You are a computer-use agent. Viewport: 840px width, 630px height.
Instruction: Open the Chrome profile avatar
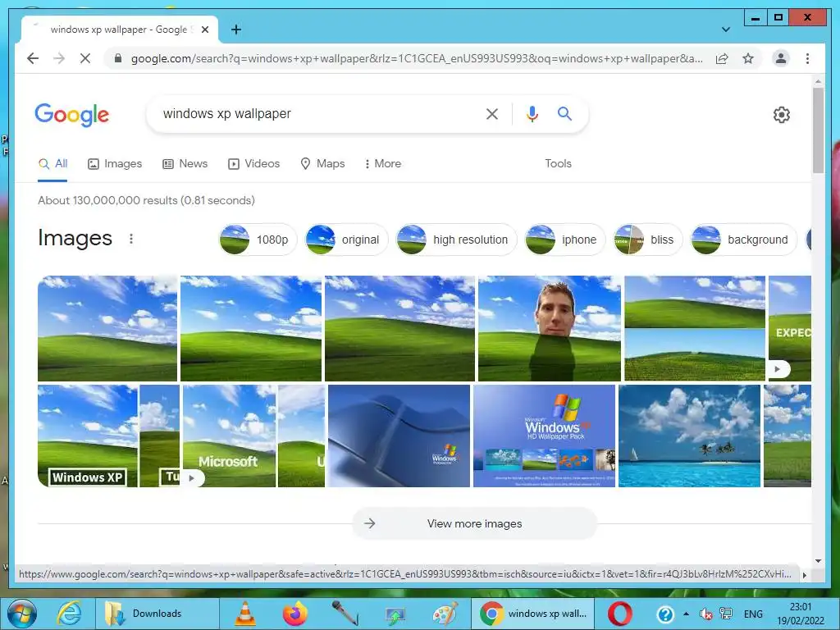tap(781, 58)
